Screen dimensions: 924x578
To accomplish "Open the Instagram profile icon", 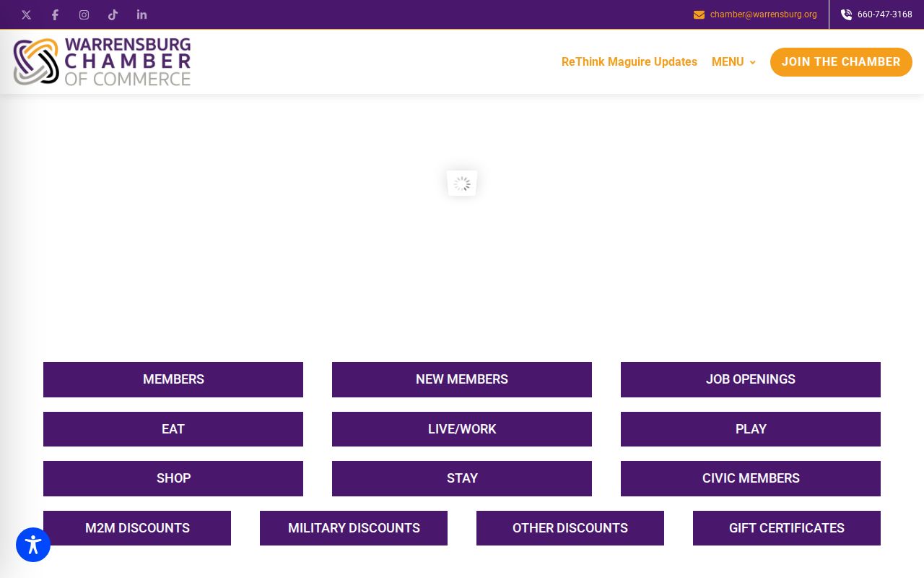I will click(x=84, y=14).
